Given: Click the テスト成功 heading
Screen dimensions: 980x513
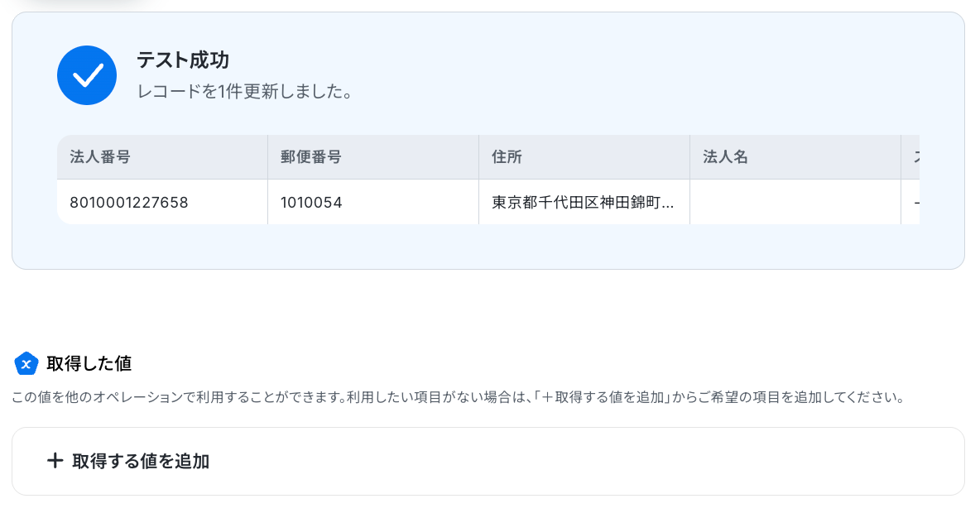Looking at the screenshot, I should 183,60.
